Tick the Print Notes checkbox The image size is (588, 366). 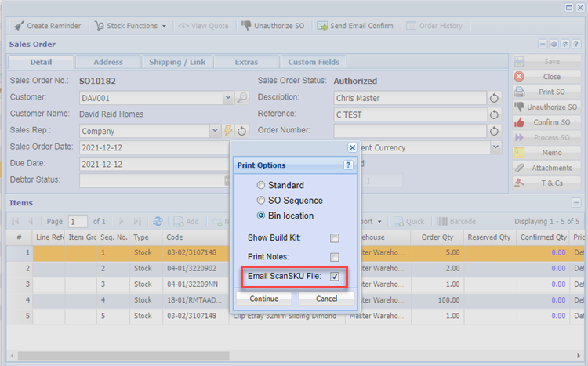pos(334,257)
